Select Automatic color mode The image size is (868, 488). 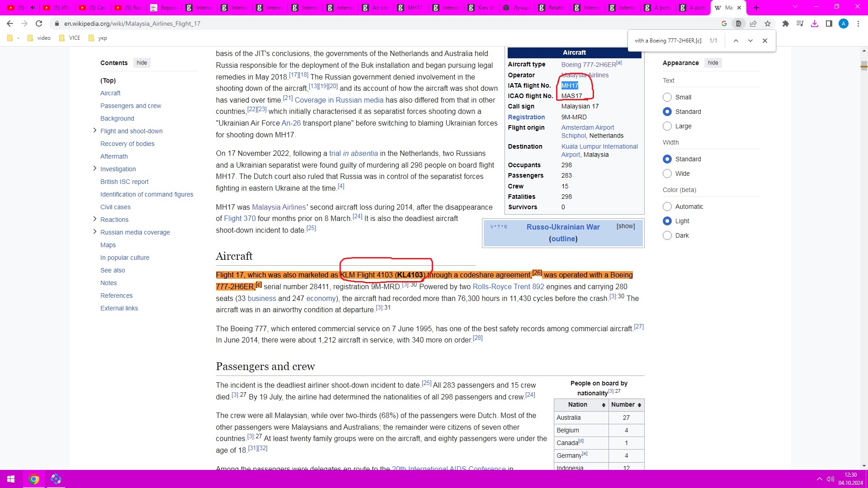click(667, 206)
